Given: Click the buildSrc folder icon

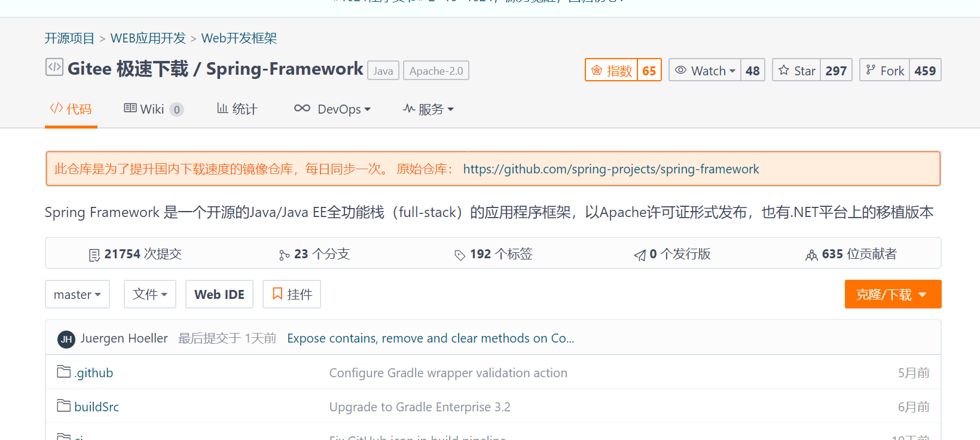Looking at the screenshot, I should pyautogui.click(x=64, y=406).
